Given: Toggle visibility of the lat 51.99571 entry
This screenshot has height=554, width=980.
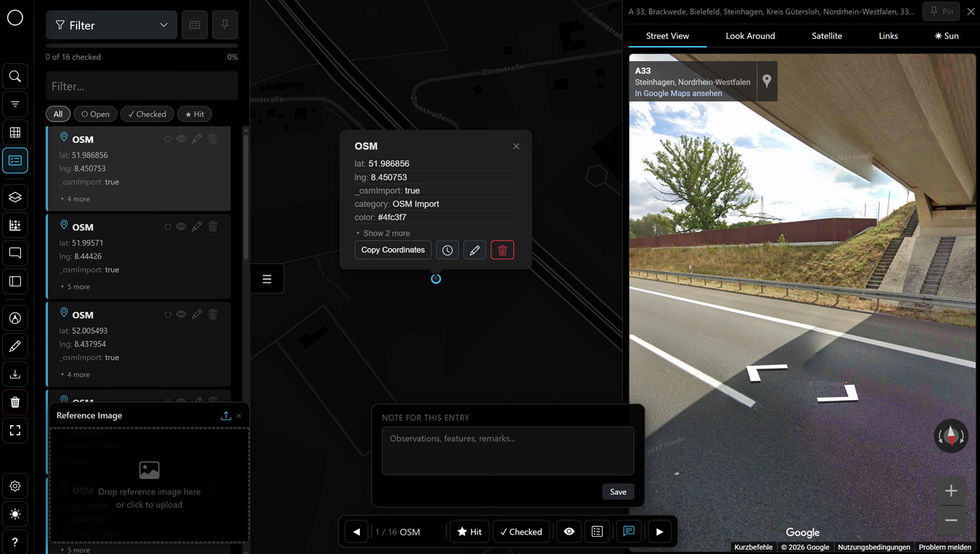Looking at the screenshot, I should (181, 227).
